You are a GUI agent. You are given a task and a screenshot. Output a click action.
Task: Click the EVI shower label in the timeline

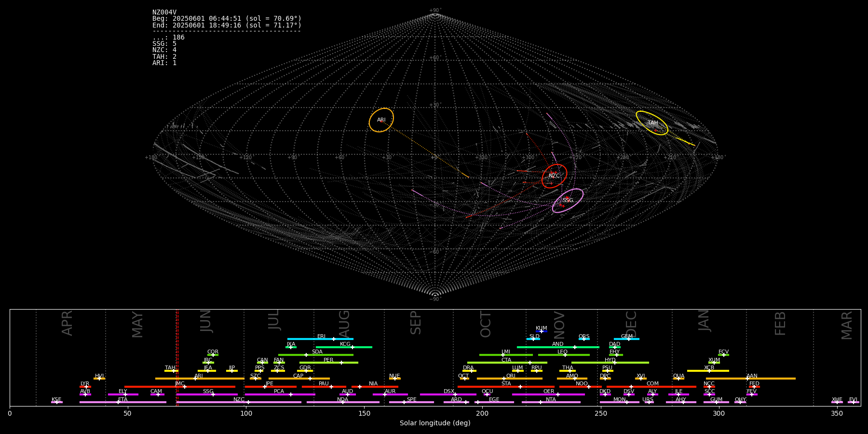click(853, 400)
